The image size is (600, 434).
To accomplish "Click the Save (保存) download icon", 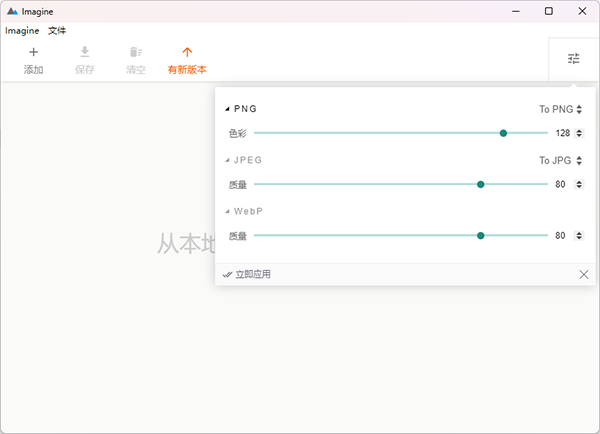I will 85,52.
